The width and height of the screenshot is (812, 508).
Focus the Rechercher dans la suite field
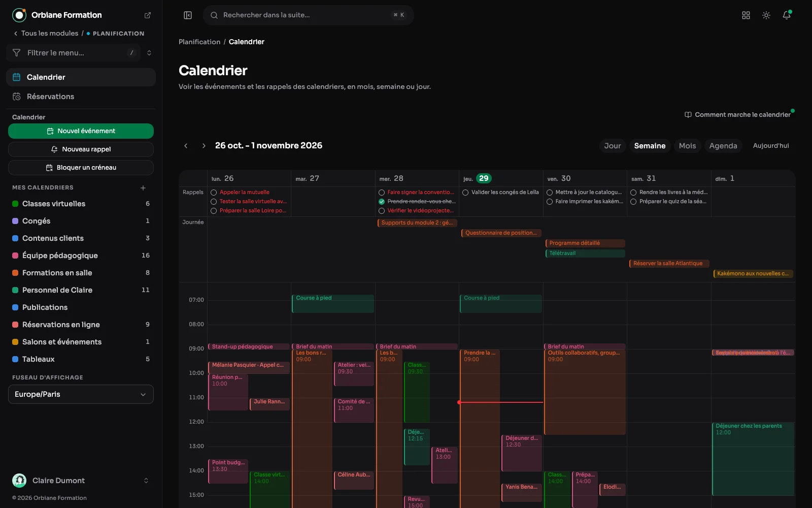pos(309,15)
